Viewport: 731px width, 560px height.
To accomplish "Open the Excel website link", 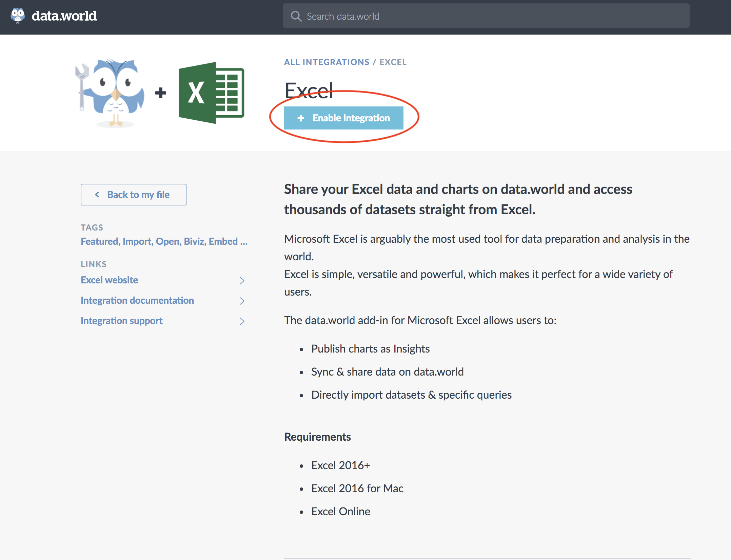I will click(x=109, y=280).
